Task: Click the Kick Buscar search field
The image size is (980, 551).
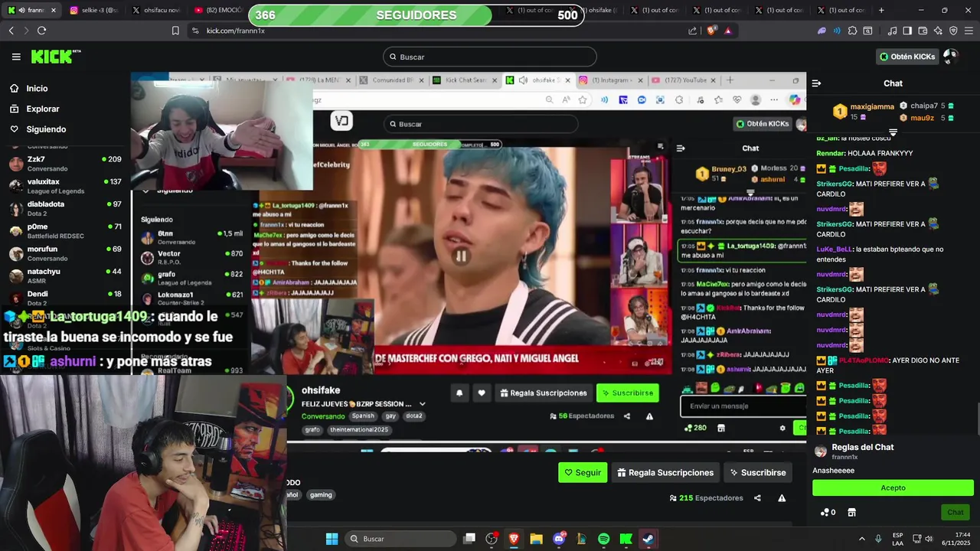Action: [489, 57]
